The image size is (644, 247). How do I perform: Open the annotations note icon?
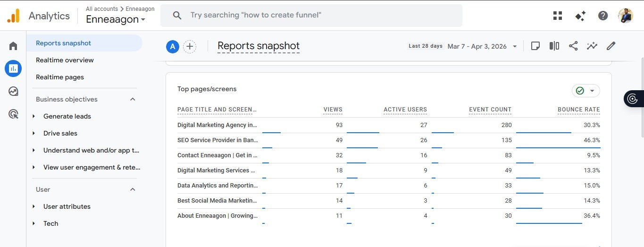click(535, 46)
